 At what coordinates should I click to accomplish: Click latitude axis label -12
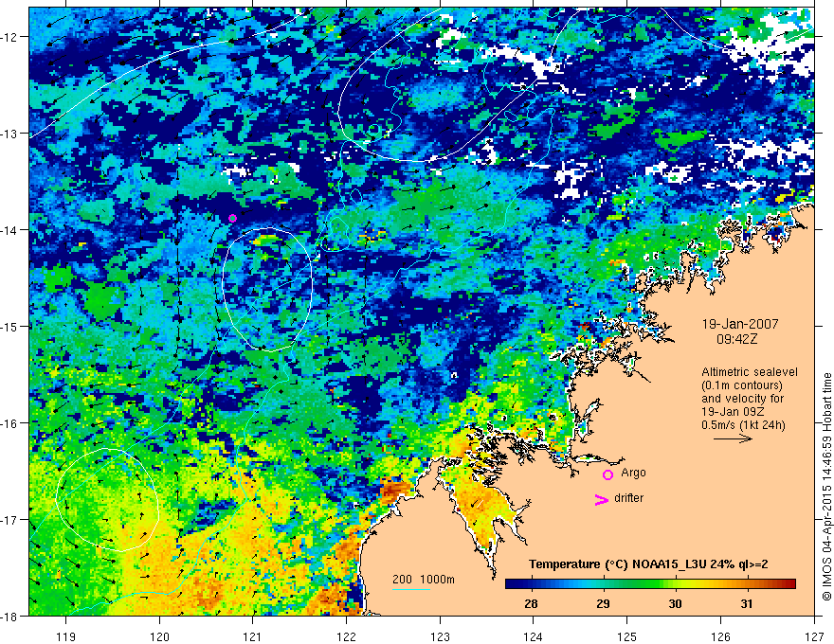10,37
